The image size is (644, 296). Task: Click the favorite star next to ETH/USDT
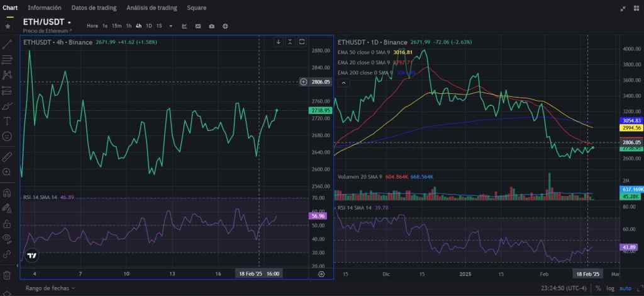tap(8, 26)
